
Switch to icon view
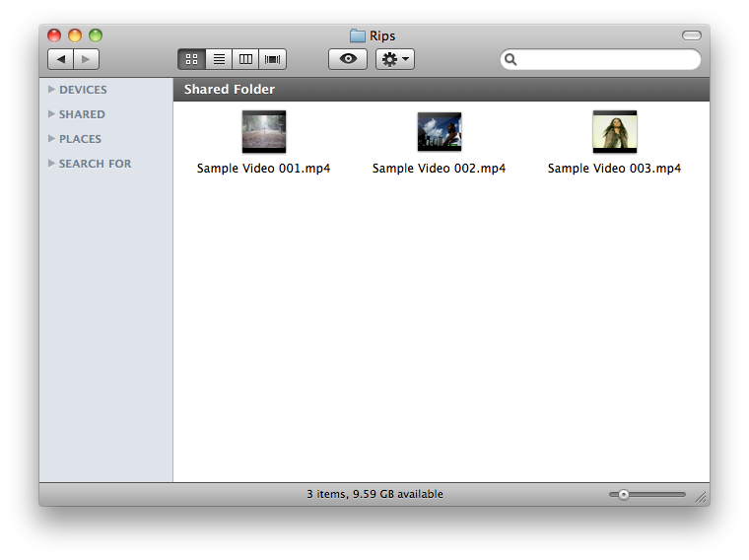pyautogui.click(x=191, y=59)
